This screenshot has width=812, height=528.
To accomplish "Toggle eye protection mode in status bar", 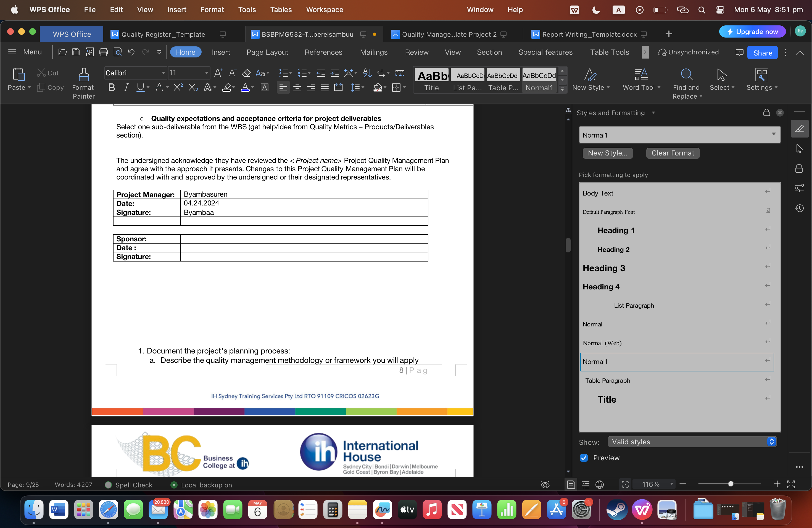I will click(x=545, y=485).
